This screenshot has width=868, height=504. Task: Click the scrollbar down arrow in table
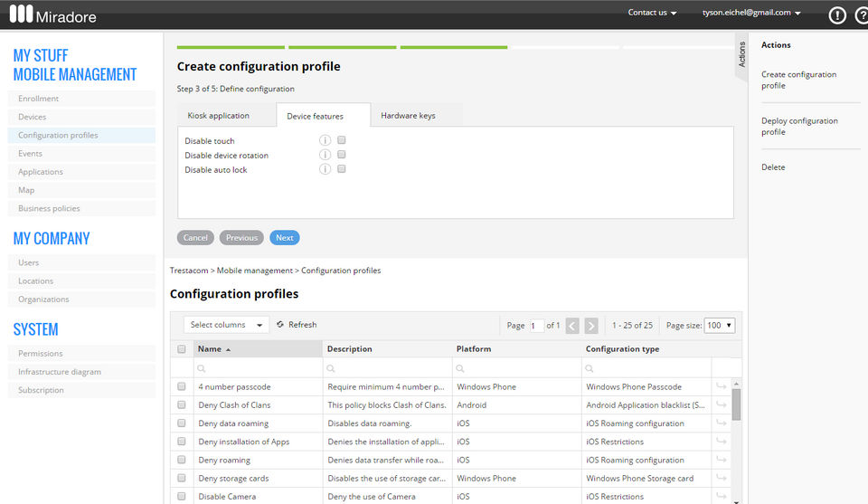pos(736,501)
